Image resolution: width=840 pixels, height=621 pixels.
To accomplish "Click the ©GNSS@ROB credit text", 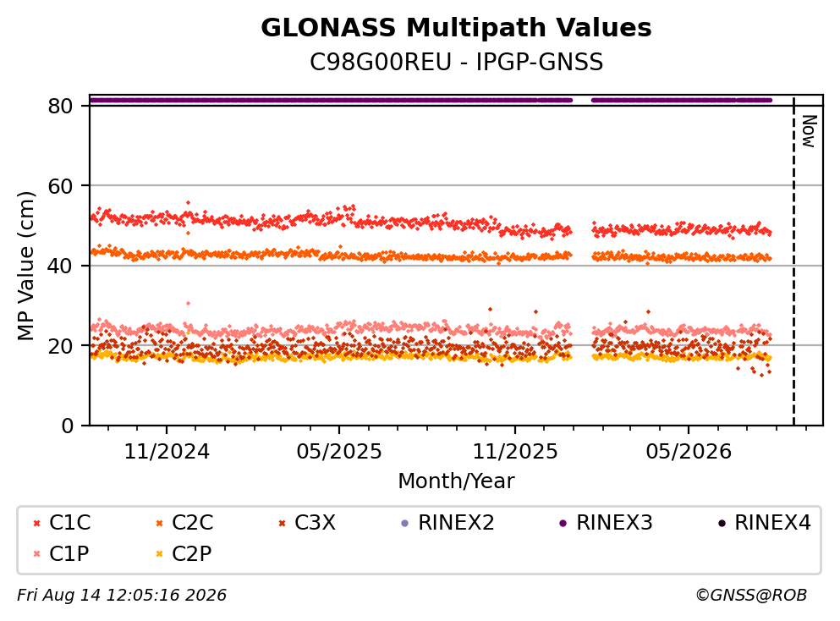I will [x=751, y=596].
